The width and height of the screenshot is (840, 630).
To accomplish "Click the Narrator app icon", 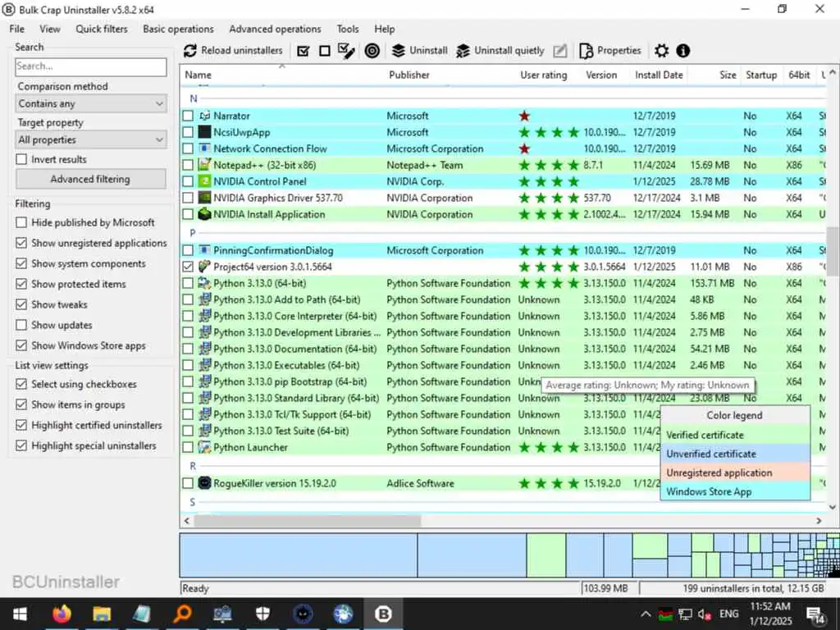I will click(x=204, y=116).
